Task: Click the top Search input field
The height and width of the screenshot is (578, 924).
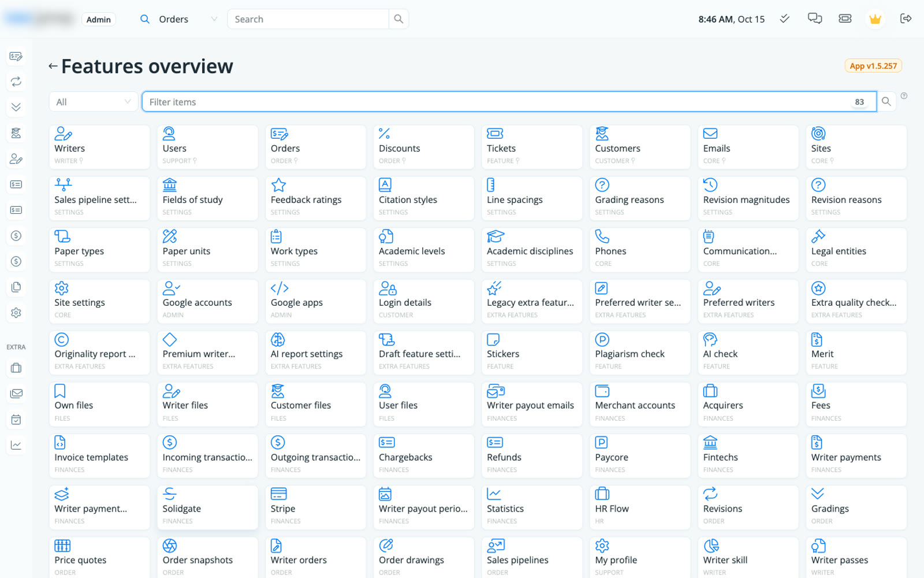Action: (x=308, y=19)
